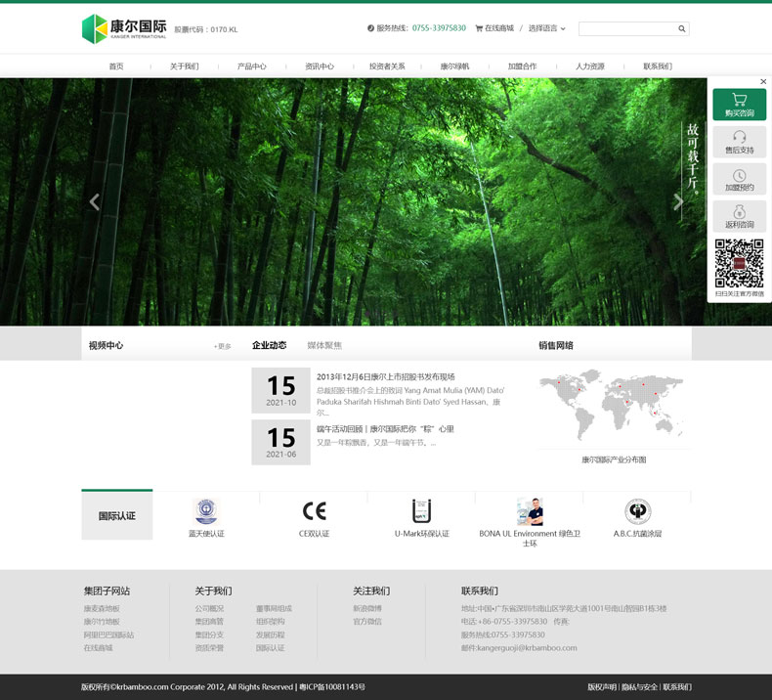Click the email kangerguoji@krbamboo.com
The image size is (772, 700).
[528, 648]
